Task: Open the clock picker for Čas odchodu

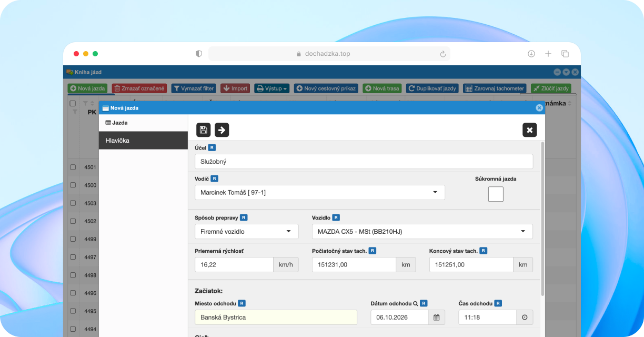Action: [525, 318]
